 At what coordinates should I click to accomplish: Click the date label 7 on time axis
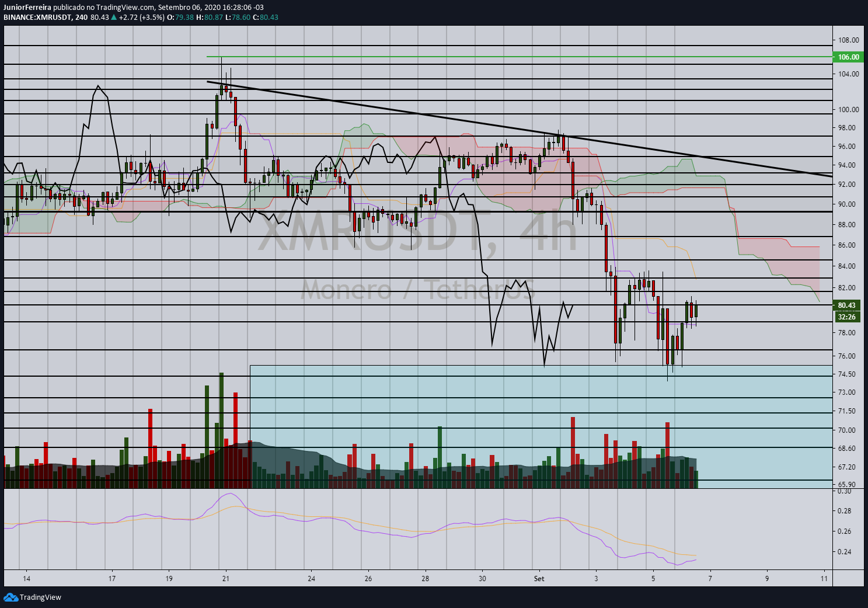pos(710,579)
